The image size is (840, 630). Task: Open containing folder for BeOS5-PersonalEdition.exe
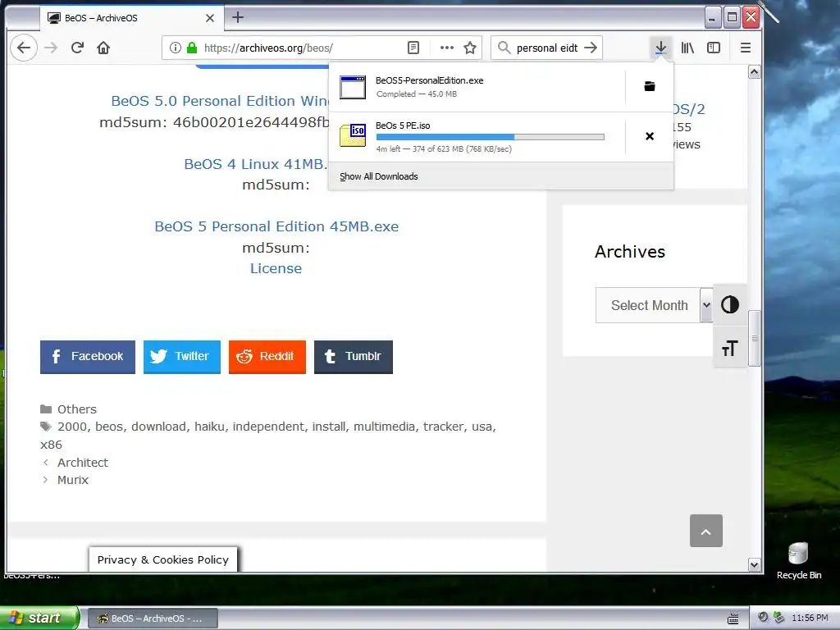650,86
